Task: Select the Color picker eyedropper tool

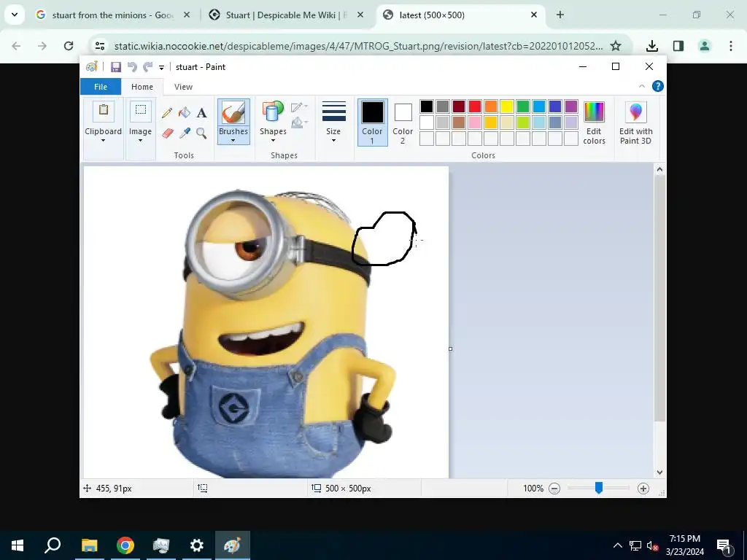Action: click(185, 133)
